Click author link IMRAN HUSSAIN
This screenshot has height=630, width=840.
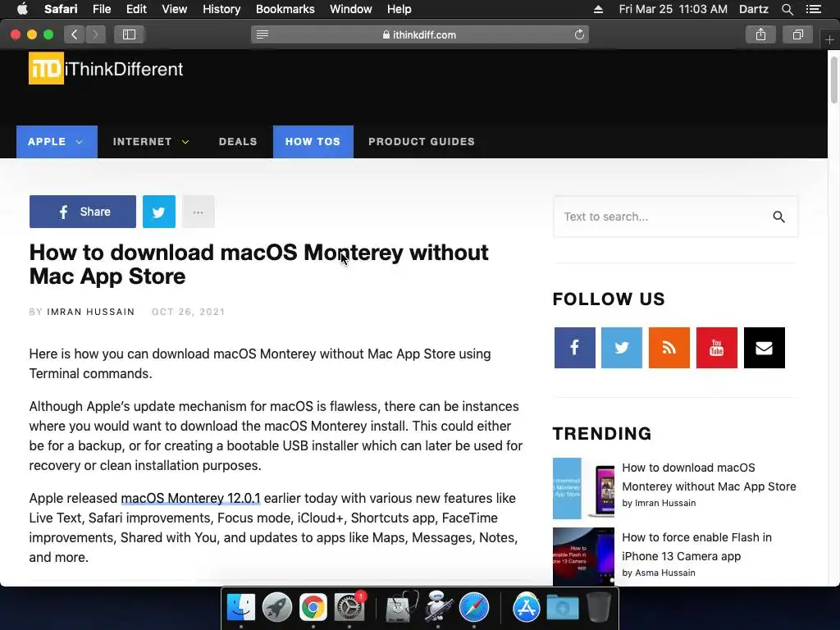tap(91, 312)
